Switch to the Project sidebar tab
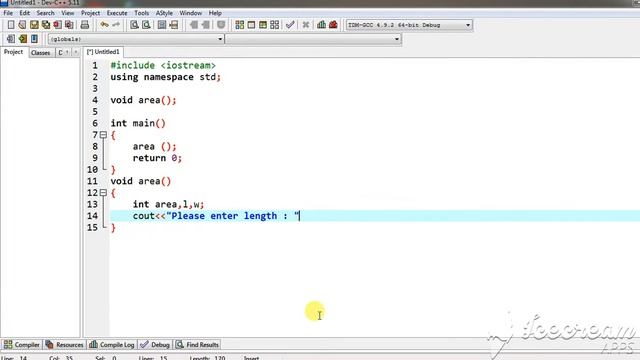The height and width of the screenshot is (360, 640). point(13,52)
